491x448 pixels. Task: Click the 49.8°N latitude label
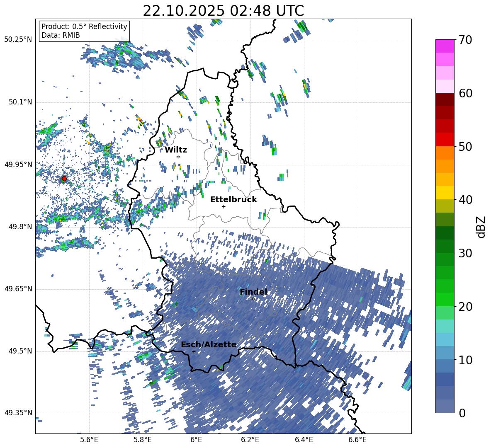click(x=20, y=227)
